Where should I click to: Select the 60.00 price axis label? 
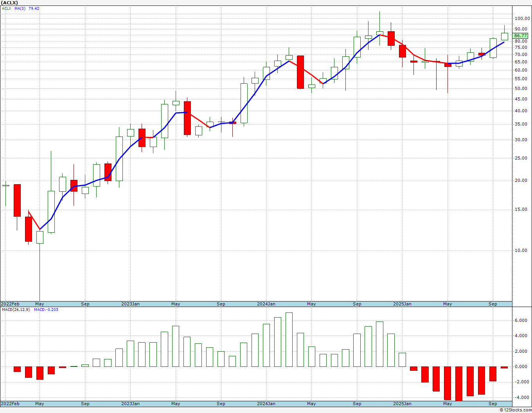[x=521, y=70]
